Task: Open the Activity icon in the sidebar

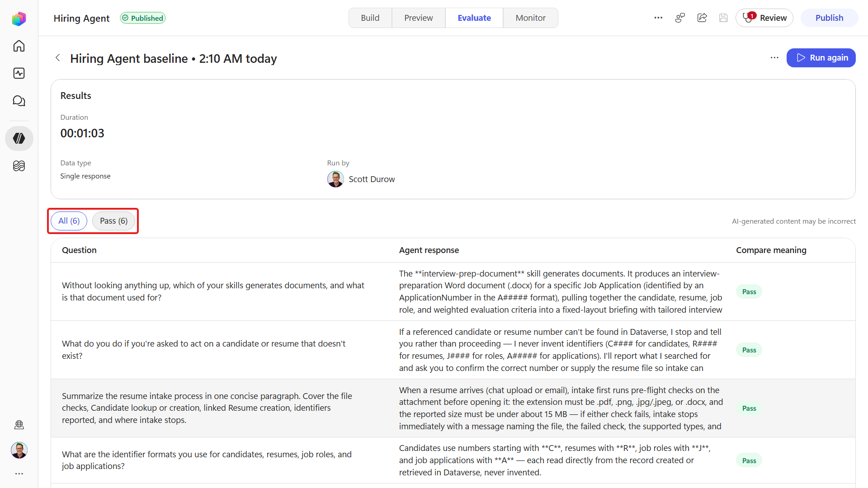Action: (x=19, y=73)
